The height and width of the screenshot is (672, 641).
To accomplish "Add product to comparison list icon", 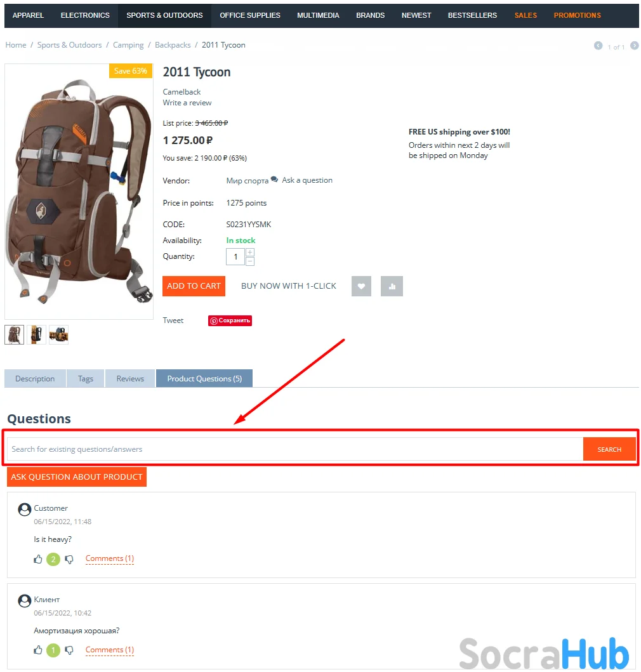I will click(392, 286).
